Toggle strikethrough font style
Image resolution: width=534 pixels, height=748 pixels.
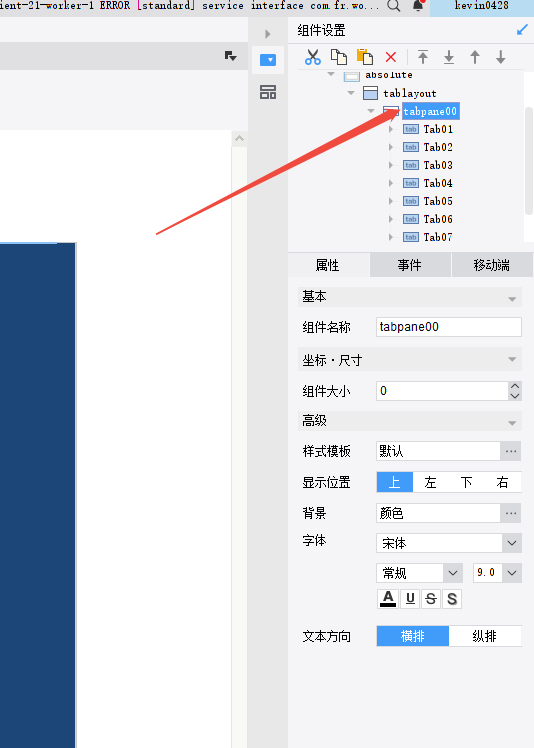[x=431, y=599]
